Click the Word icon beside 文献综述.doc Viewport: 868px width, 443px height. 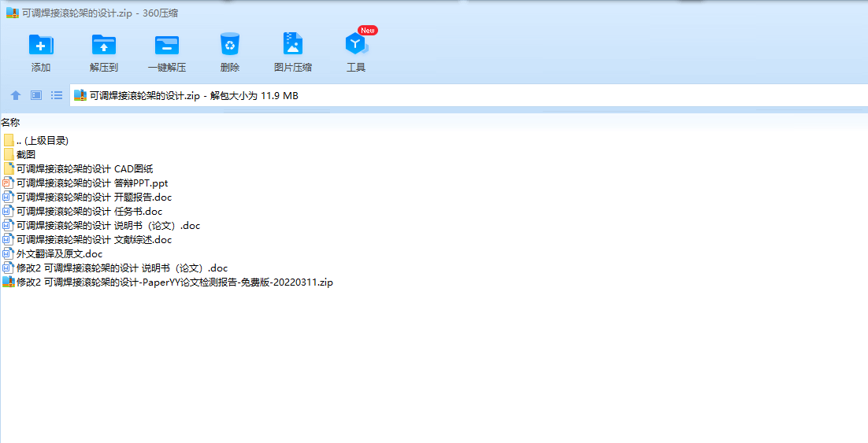point(9,239)
